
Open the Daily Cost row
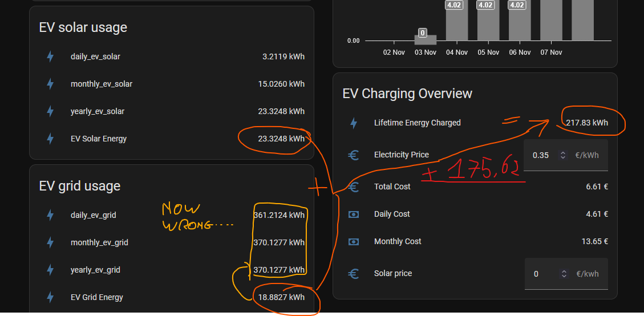tap(475, 214)
